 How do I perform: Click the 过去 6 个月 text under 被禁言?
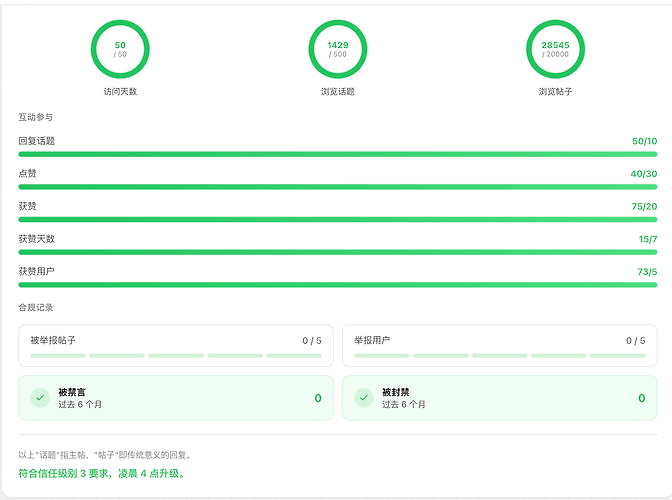(x=80, y=404)
